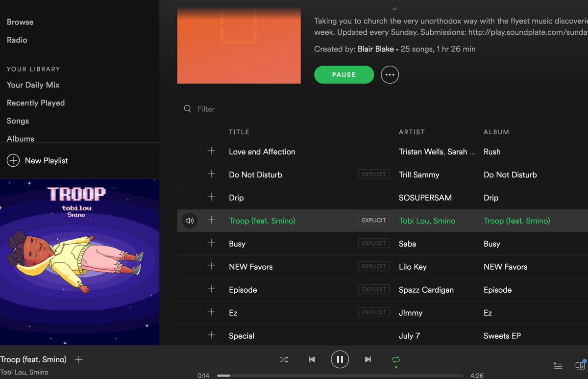Click the filter search magnifier icon
588x379 pixels.
(187, 109)
